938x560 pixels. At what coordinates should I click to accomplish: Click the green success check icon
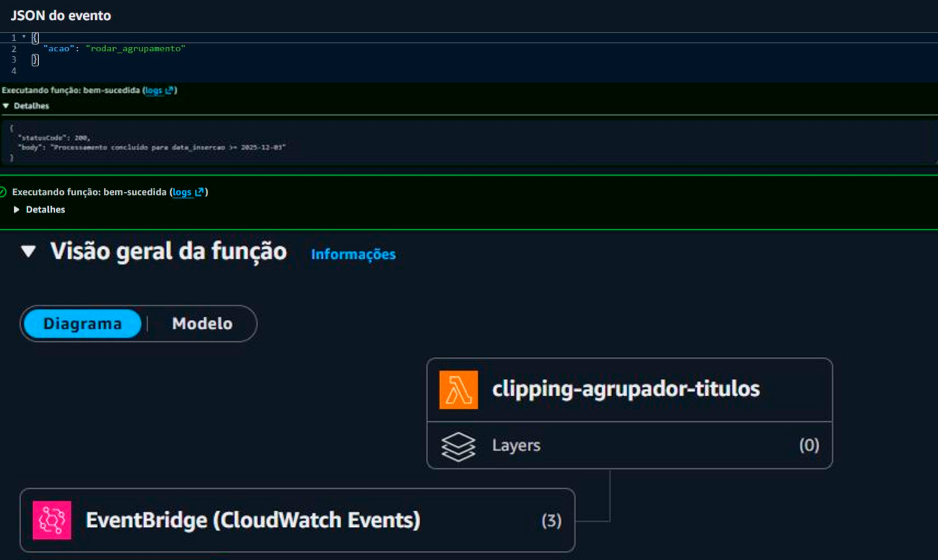pyautogui.click(x=3, y=192)
